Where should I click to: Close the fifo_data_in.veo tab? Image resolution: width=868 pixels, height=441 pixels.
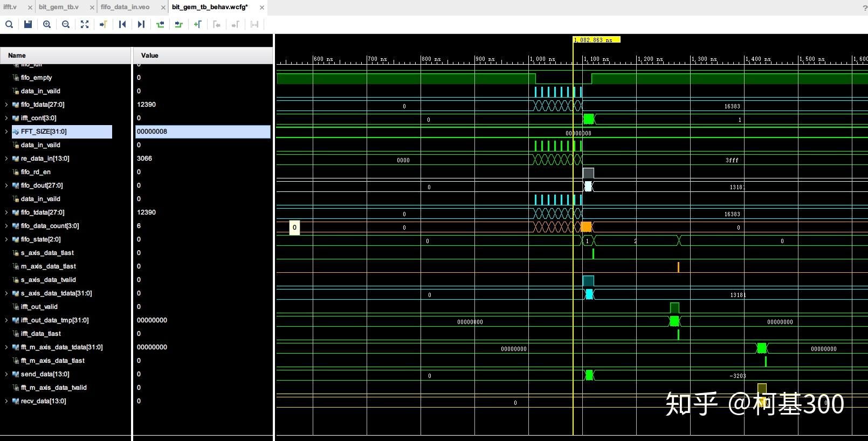click(x=163, y=8)
